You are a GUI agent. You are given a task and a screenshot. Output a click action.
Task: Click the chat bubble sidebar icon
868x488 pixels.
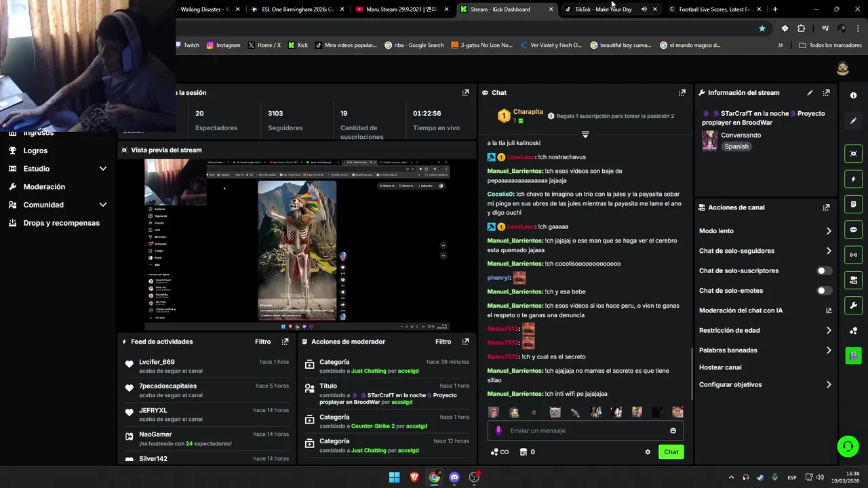click(x=853, y=230)
